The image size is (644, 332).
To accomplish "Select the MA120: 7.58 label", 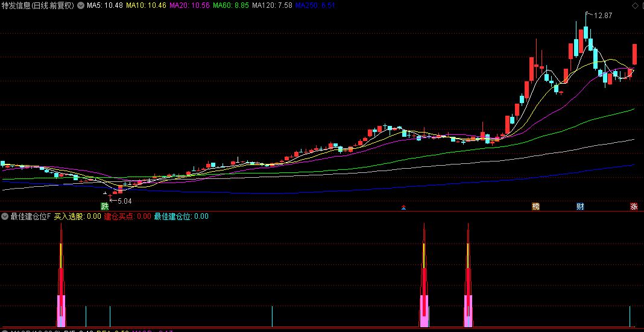I will [x=273, y=6].
